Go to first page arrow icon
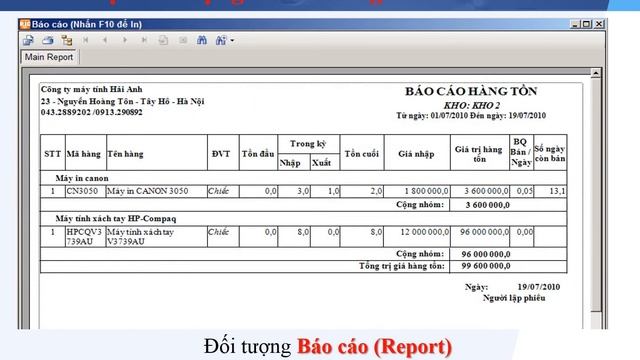This screenshot has width=640, height=360. click(86, 40)
